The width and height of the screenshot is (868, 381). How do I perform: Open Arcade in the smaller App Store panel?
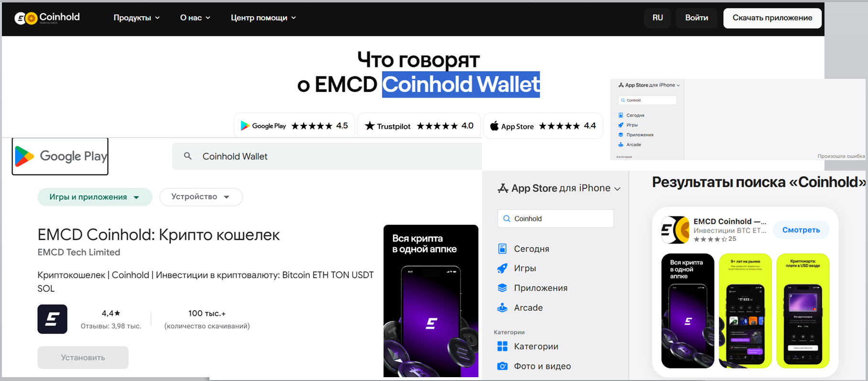point(629,144)
